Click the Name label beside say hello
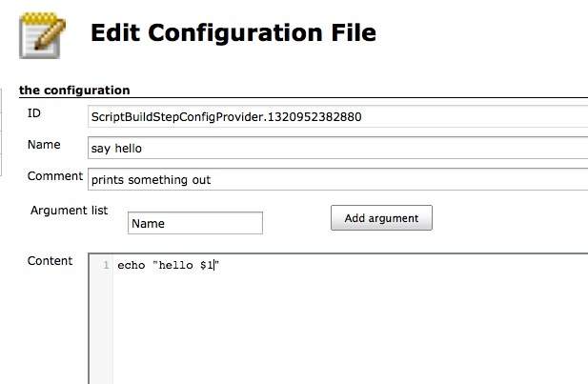588x384 pixels. pyautogui.click(x=44, y=145)
